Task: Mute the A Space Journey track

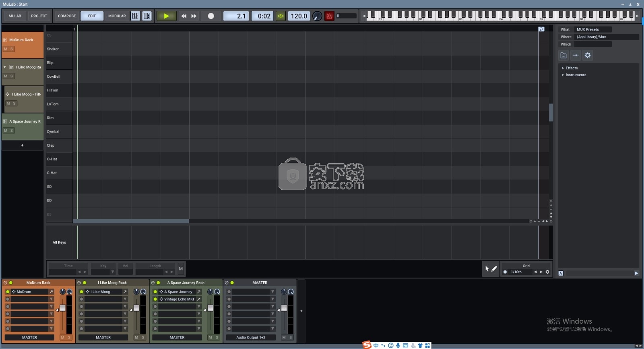Action: pos(6,131)
